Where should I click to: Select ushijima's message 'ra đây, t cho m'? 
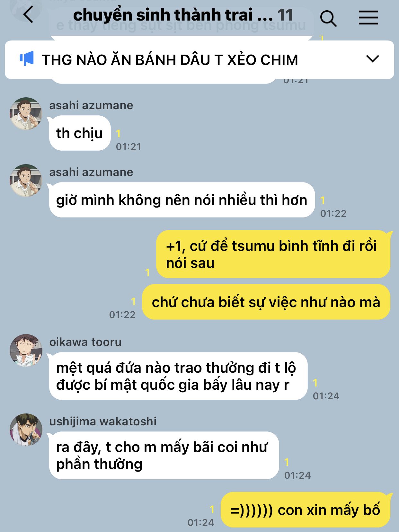pyautogui.click(x=164, y=456)
